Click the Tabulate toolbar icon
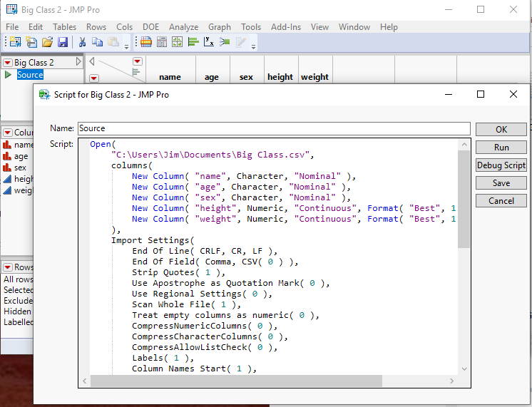The height and width of the screenshot is (407, 532). (162, 42)
